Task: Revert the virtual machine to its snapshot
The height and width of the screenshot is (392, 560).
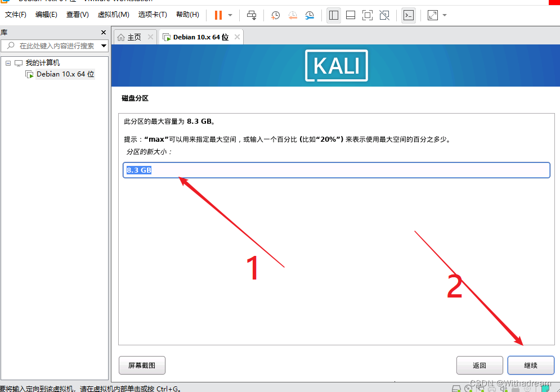Action: pos(293,15)
